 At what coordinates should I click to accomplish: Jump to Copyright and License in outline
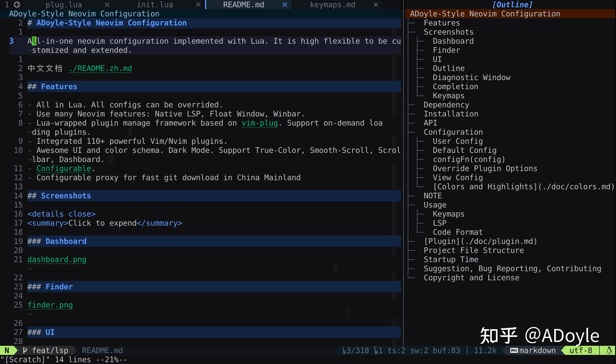pyautogui.click(x=471, y=278)
